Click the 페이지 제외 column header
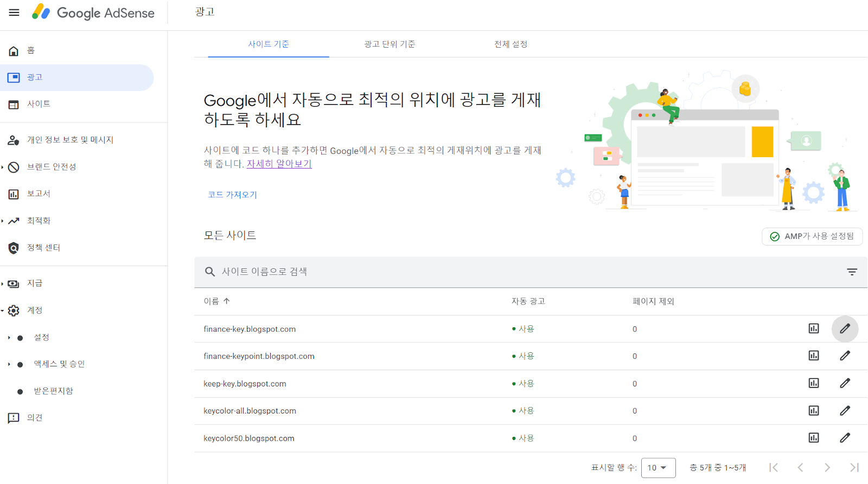The image size is (868, 484). tap(653, 301)
